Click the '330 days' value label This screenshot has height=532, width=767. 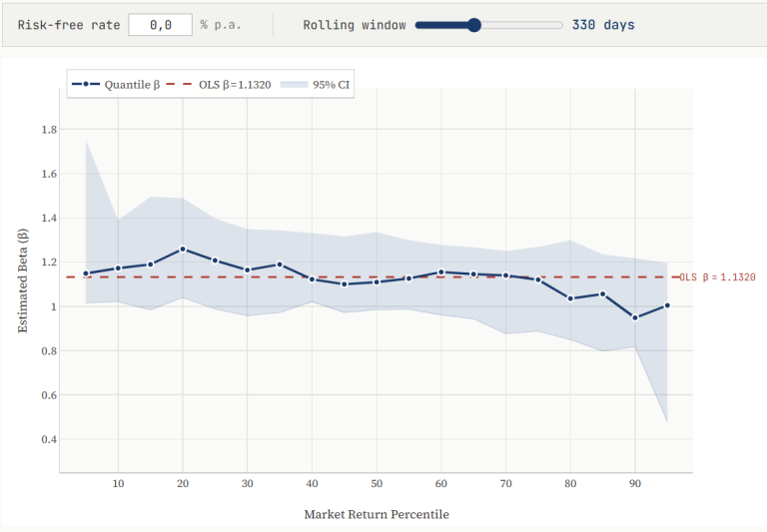[x=603, y=25]
